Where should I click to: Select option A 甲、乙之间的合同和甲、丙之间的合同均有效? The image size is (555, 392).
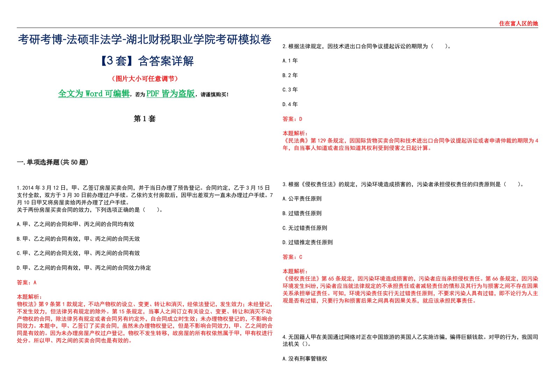pyautogui.click(x=76, y=224)
